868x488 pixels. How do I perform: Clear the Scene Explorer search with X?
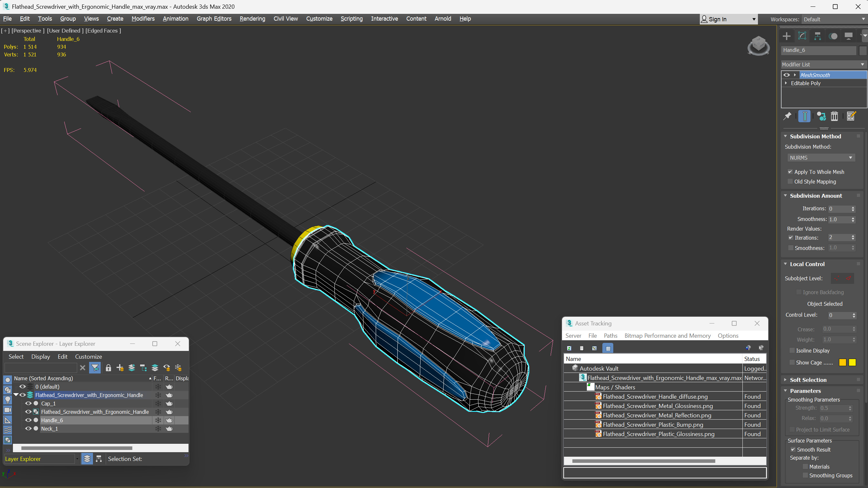[83, 368]
